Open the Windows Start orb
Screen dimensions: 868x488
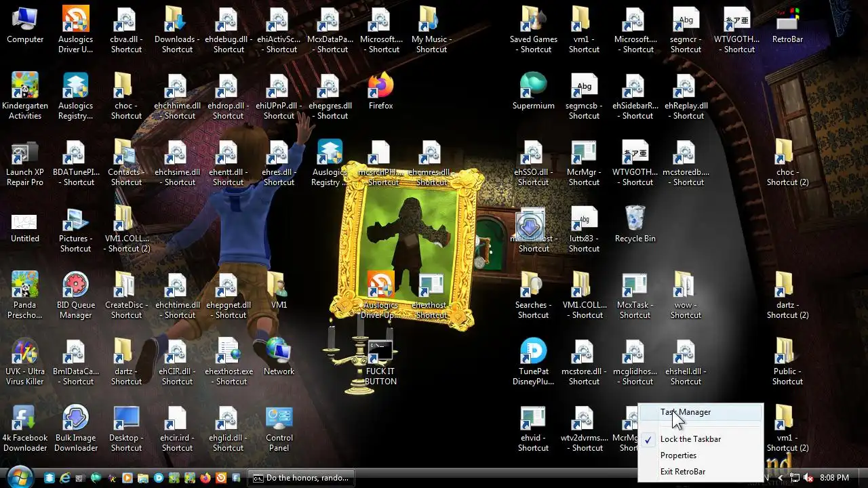point(20,476)
